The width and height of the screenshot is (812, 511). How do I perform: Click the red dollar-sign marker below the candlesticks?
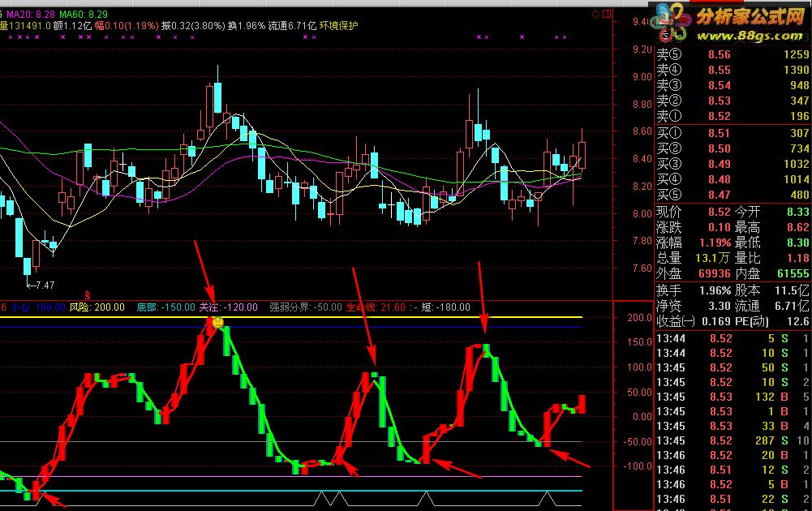(x=88, y=295)
